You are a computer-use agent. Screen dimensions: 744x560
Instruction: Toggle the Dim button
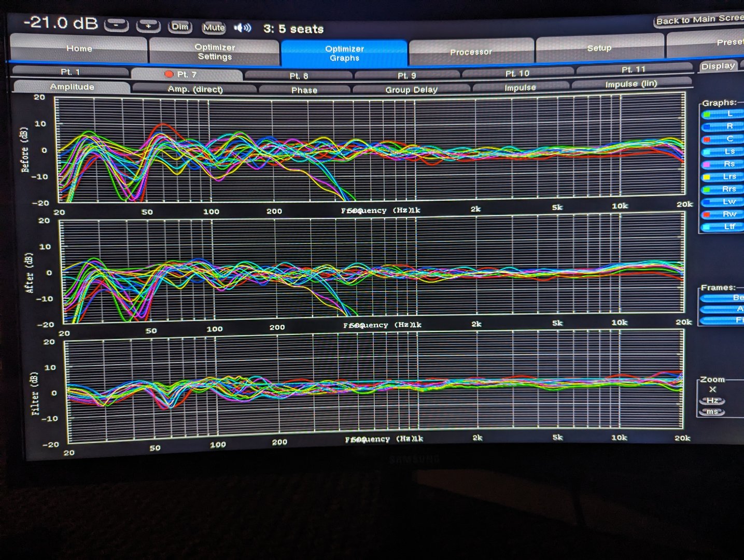[180, 27]
